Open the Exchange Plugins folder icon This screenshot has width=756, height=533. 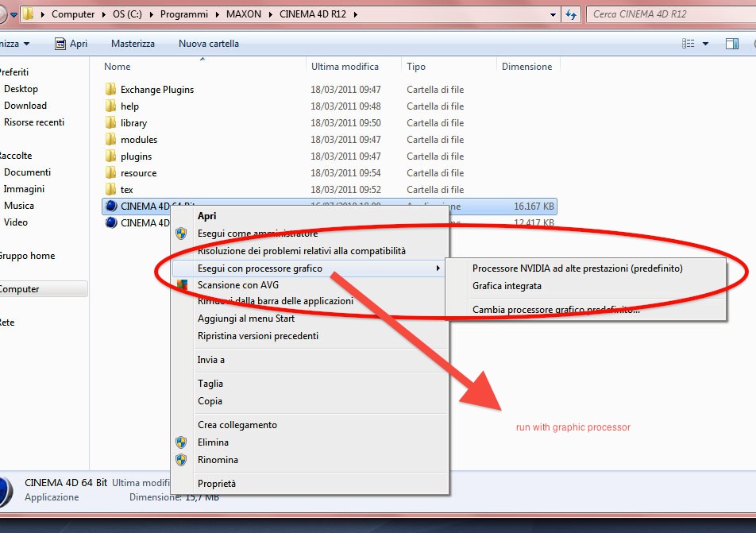[x=111, y=89]
